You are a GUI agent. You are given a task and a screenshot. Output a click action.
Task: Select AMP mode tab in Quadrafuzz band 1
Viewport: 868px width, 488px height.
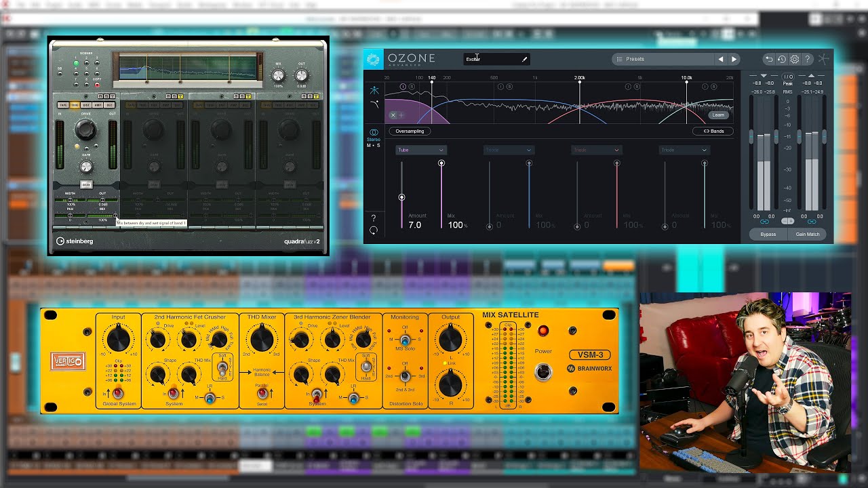click(x=98, y=105)
